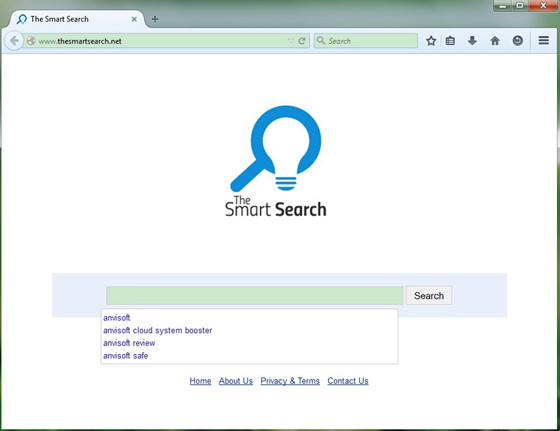Close The Smart Search tab

134,19
